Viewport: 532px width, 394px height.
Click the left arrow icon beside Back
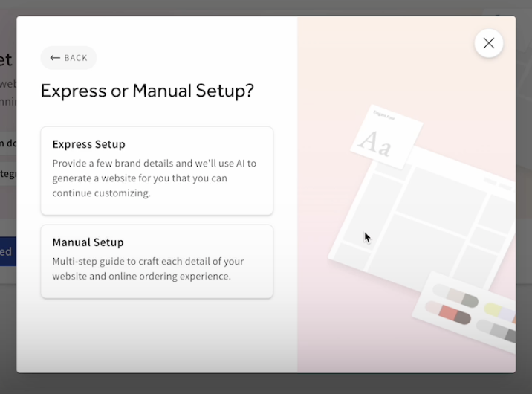[55, 58]
